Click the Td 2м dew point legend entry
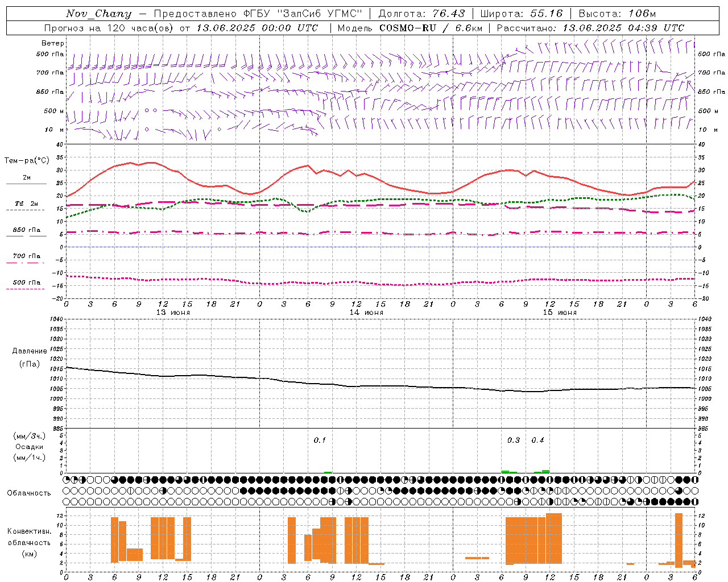The height and width of the screenshot is (582, 728). (x=27, y=203)
